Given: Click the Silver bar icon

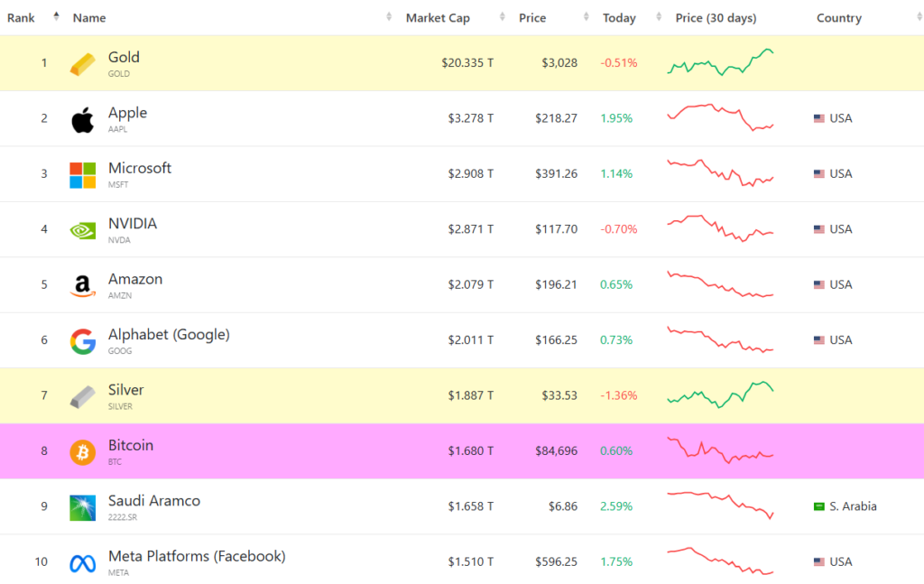Looking at the screenshot, I should (x=82, y=396).
